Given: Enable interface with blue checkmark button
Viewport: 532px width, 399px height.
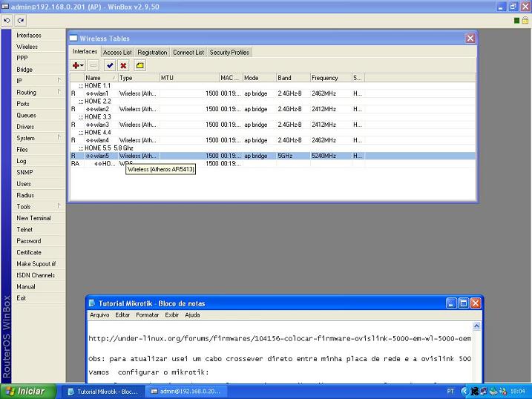Looking at the screenshot, I should pos(110,65).
